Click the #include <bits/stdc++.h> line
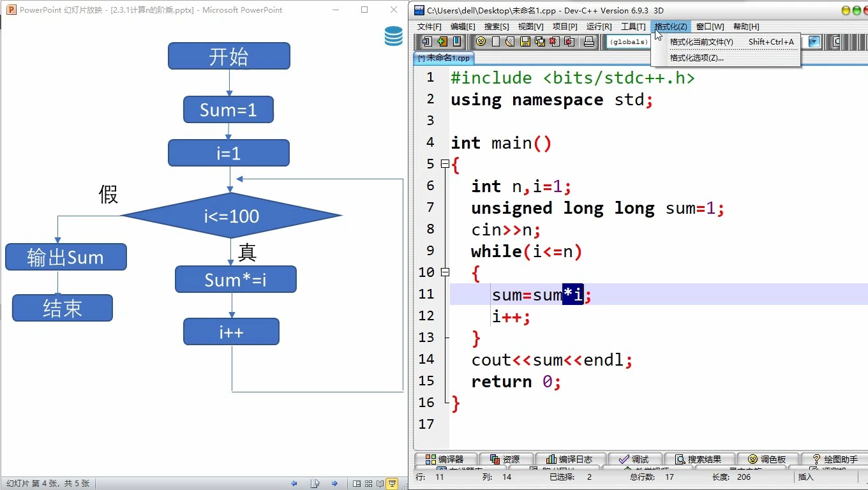 pyautogui.click(x=572, y=78)
